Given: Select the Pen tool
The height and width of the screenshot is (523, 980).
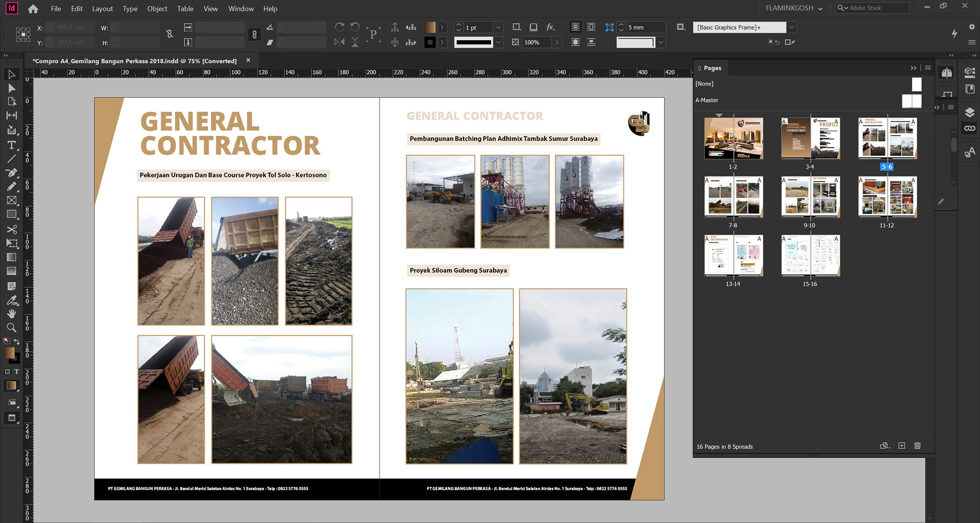Looking at the screenshot, I should (x=11, y=173).
